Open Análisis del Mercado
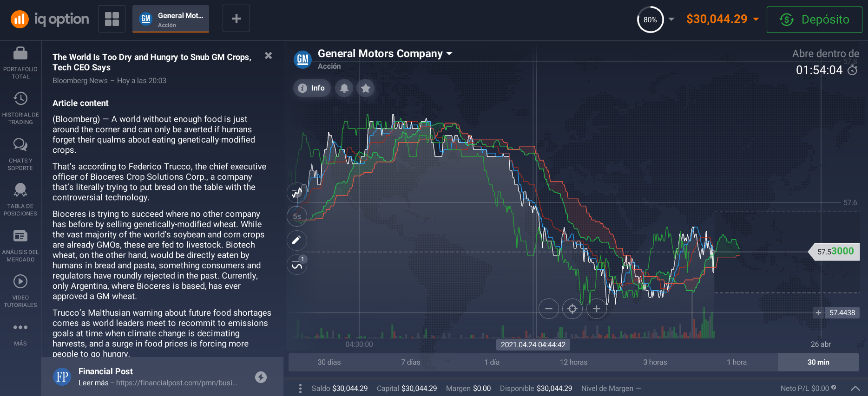868x396 pixels. pyautogui.click(x=20, y=246)
